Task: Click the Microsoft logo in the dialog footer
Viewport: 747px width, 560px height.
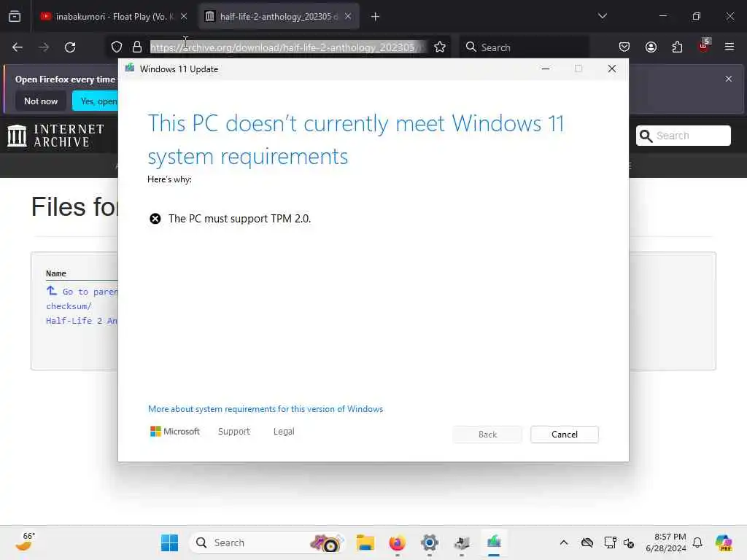Action: pyautogui.click(x=175, y=432)
